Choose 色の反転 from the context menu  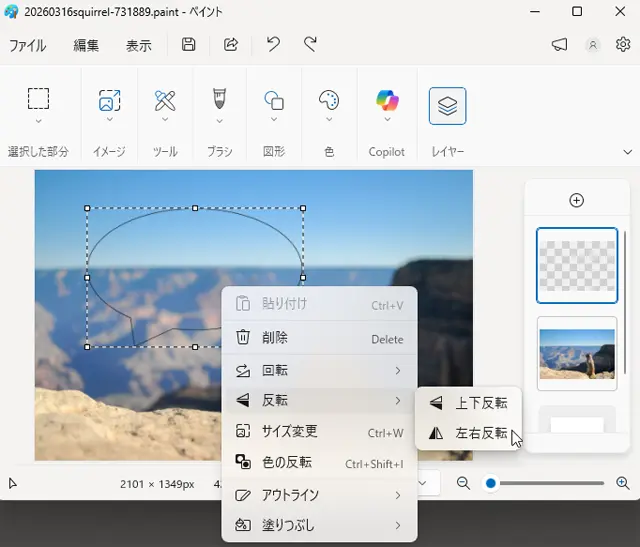(x=319, y=463)
